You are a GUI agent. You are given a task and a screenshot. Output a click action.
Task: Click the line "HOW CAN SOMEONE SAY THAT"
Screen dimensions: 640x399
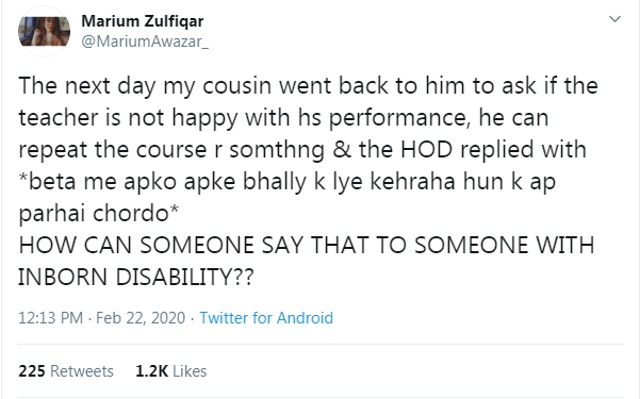pyautogui.click(x=306, y=246)
